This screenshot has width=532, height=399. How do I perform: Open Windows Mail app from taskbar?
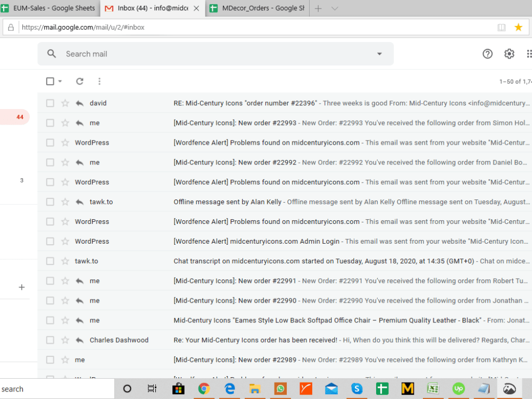click(x=331, y=389)
